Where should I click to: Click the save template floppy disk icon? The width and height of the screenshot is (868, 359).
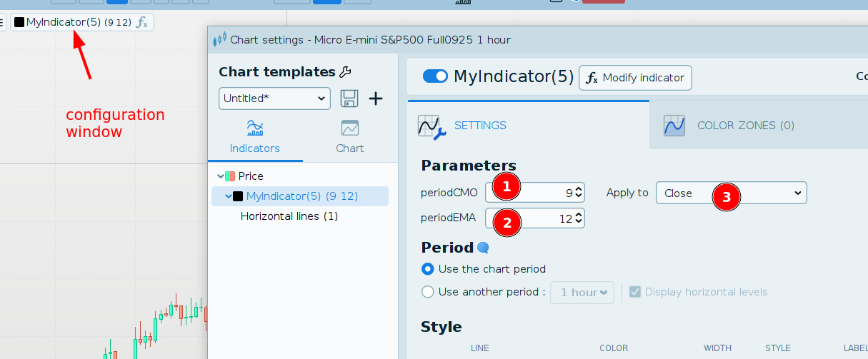[349, 98]
